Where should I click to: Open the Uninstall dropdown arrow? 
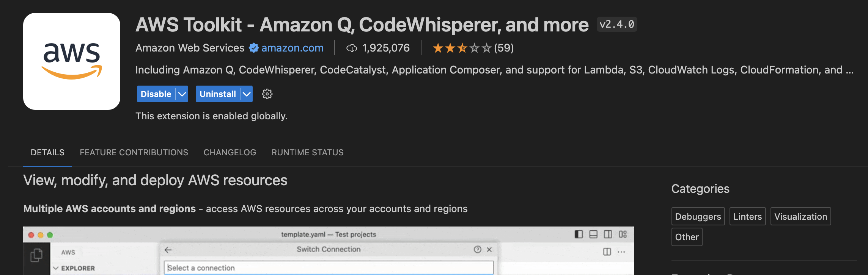247,94
